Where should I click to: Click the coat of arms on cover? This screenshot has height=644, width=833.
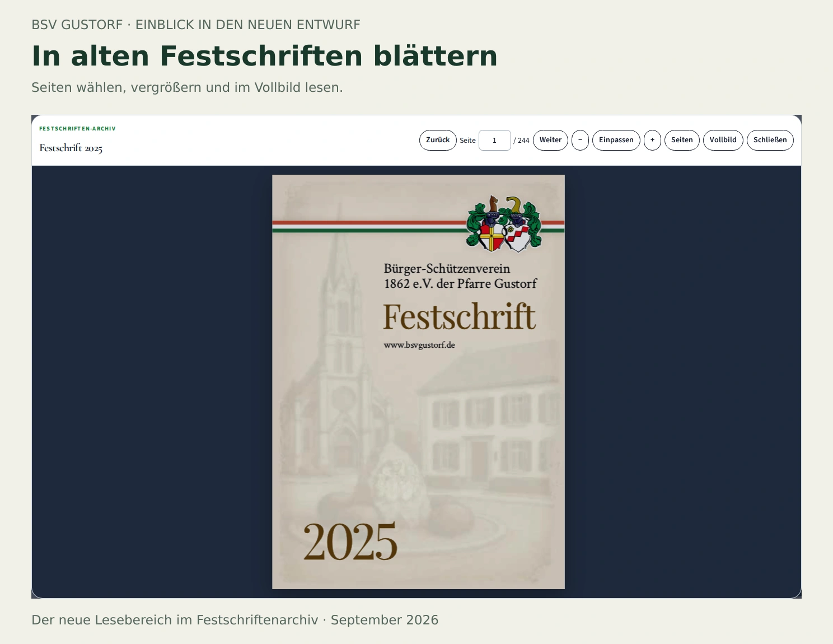[x=504, y=224]
